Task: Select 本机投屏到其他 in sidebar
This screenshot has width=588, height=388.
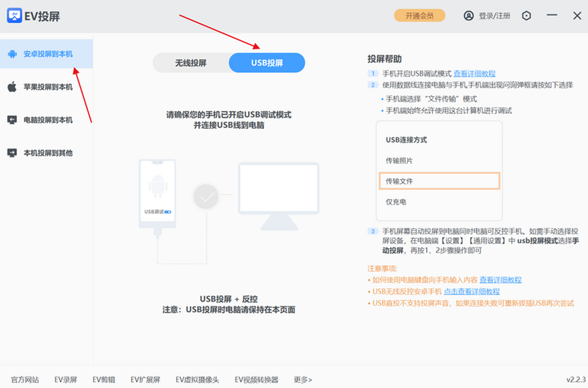Action: point(47,153)
